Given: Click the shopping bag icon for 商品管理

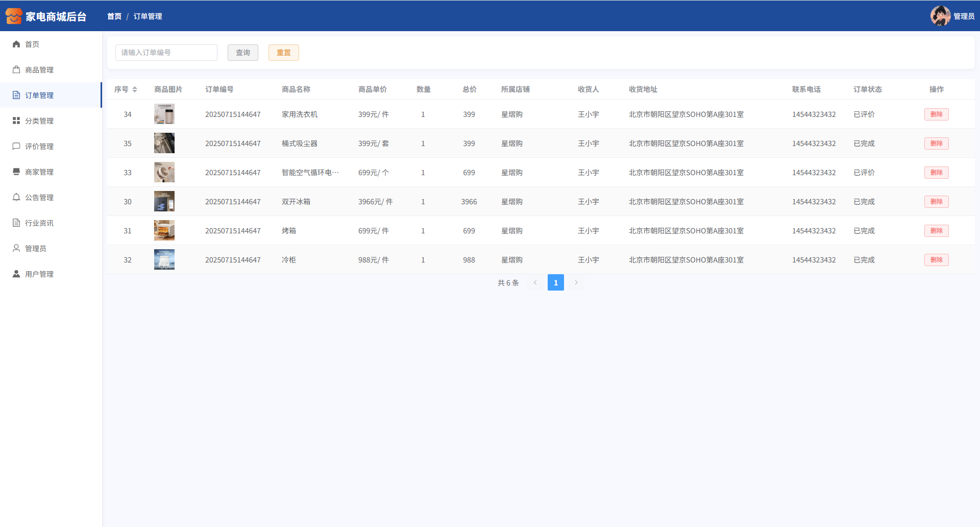Looking at the screenshot, I should (x=16, y=70).
